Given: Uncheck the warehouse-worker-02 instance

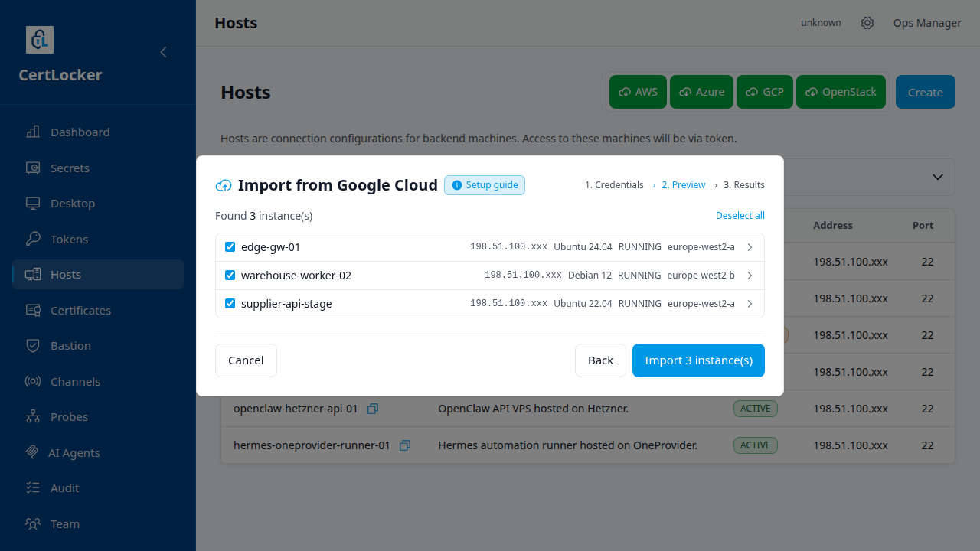Looking at the screenshot, I should [x=230, y=275].
